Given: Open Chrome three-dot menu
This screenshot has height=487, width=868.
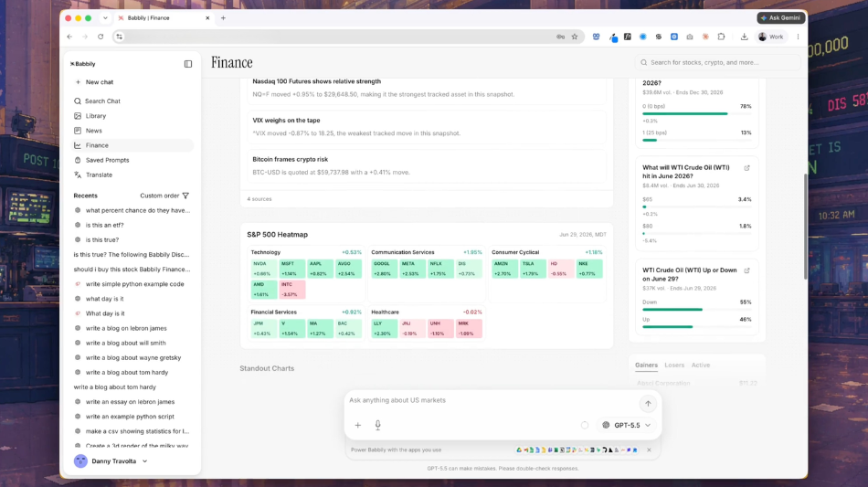Looking at the screenshot, I should [798, 37].
